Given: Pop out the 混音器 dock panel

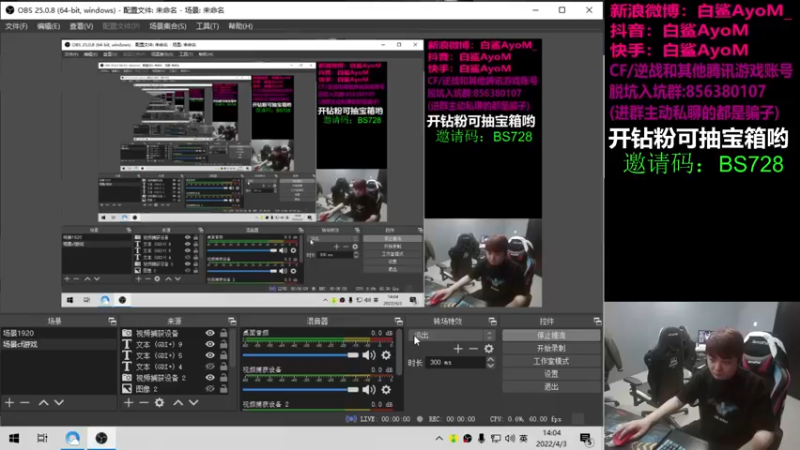Looking at the screenshot, I should point(398,321).
